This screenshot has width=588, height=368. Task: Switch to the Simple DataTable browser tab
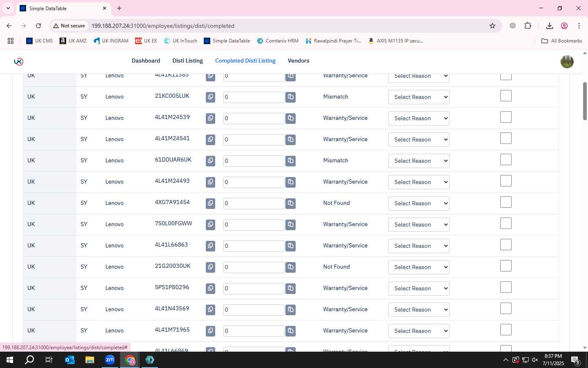pyautogui.click(x=63, y=8)
